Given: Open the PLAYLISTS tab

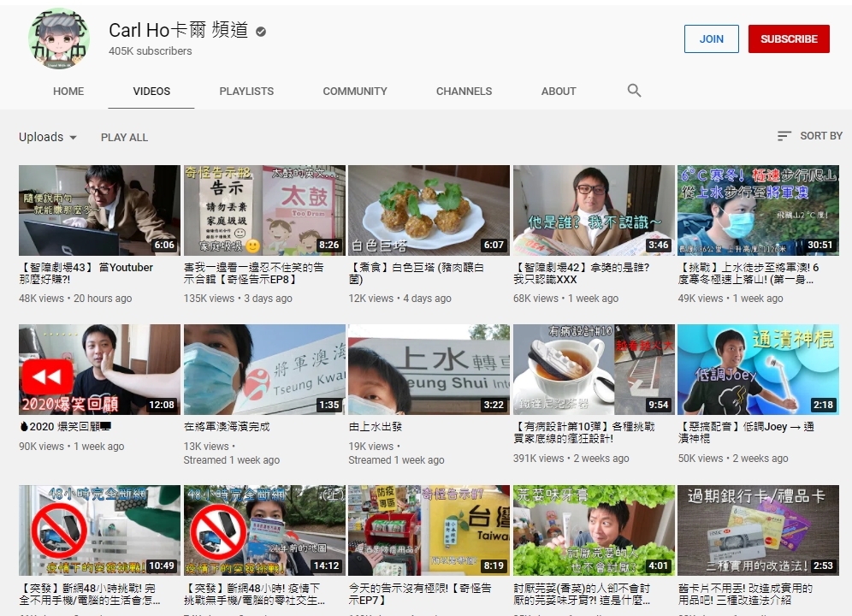Looking at the screenshot, I should pos(246,92).
